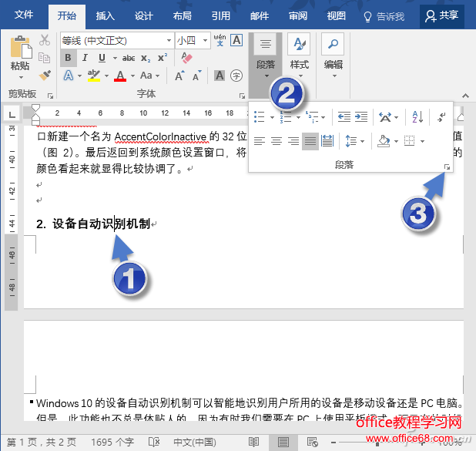The height and width of the screenshot is (451, 476).
Task: Increase paragraph indent
Action: click(x=361, y=117)
